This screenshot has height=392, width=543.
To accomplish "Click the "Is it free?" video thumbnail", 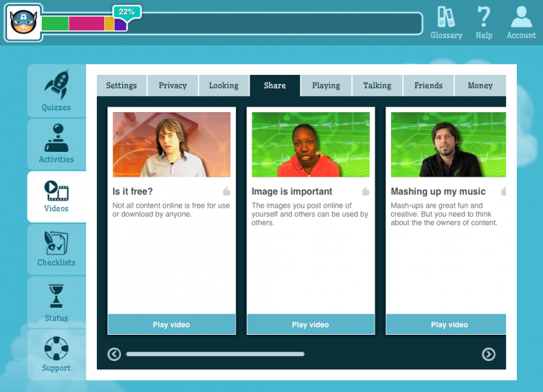I will pos(171,145).
